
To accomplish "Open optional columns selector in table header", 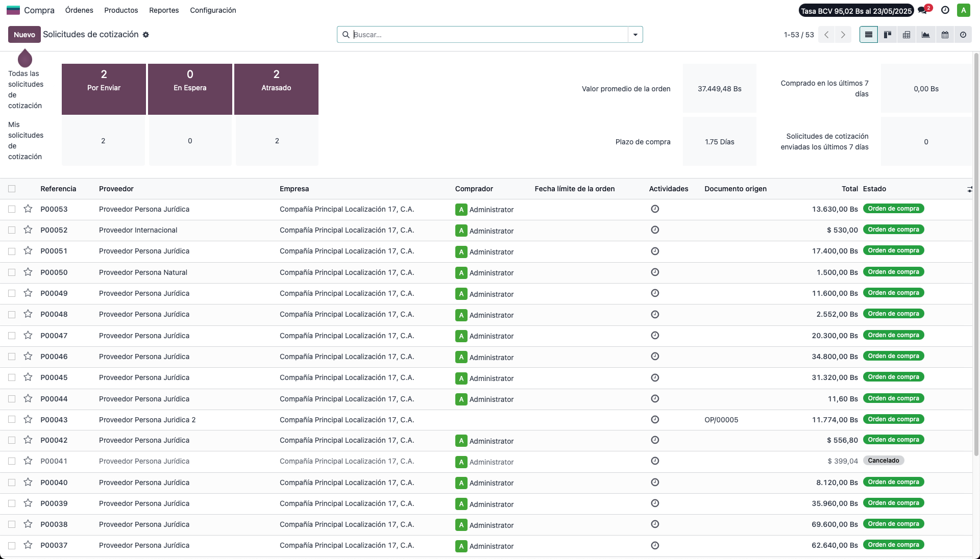I will point(969,189).
